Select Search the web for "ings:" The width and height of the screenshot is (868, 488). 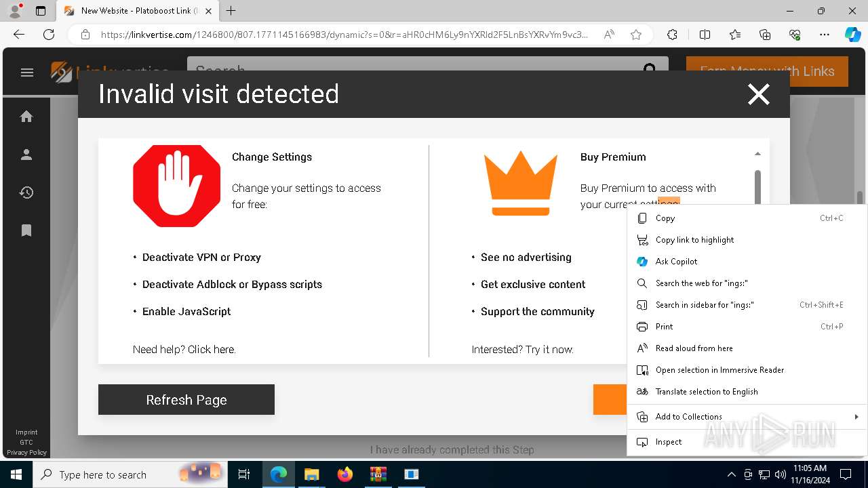(x=747, y=283)
